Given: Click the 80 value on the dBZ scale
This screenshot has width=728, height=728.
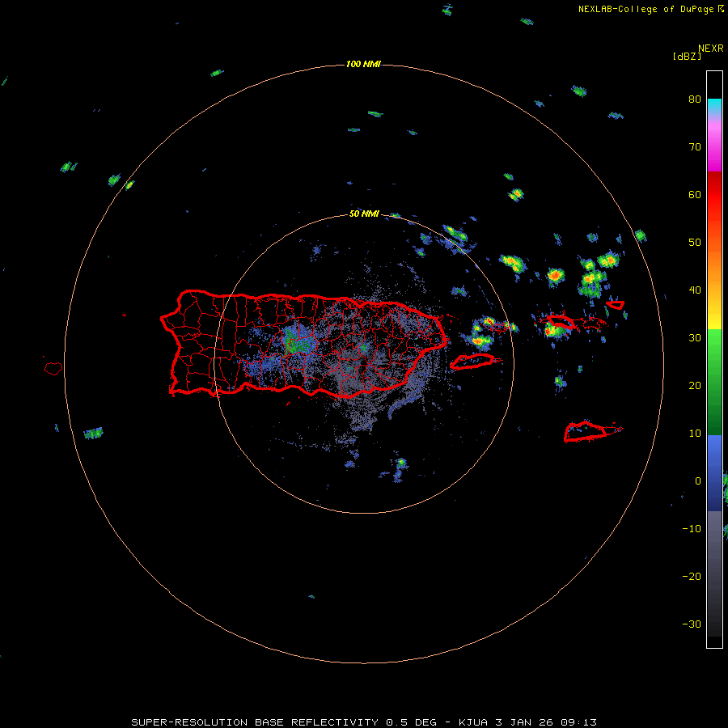Looking at the screenshot, I should pos(695,99).
